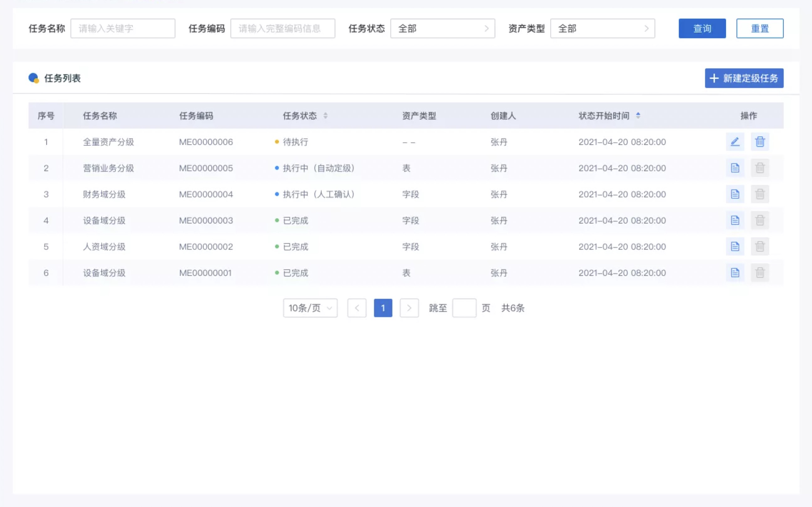812x507 pixels.
Task: Click status 待执行 in row 1
Action: (x=295, y=142)
